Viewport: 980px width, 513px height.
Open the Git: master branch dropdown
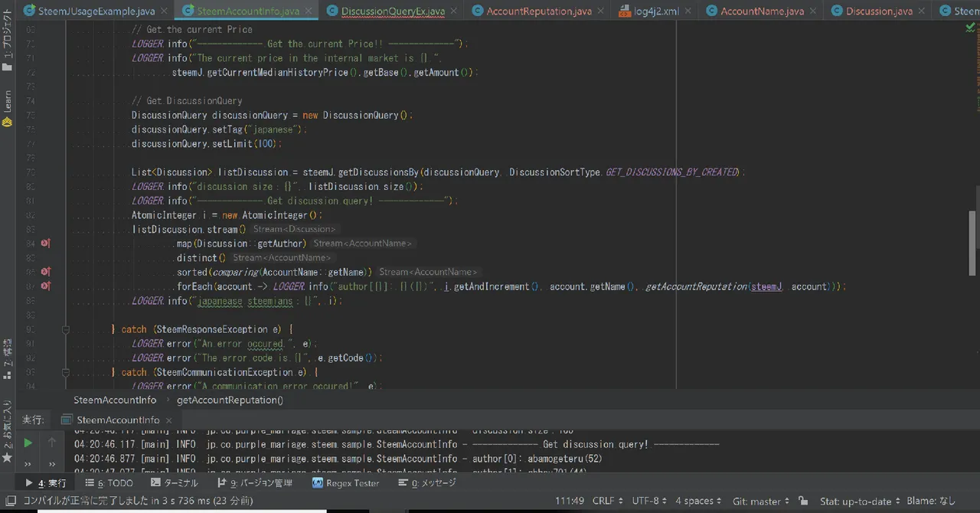tap(761, 501)
